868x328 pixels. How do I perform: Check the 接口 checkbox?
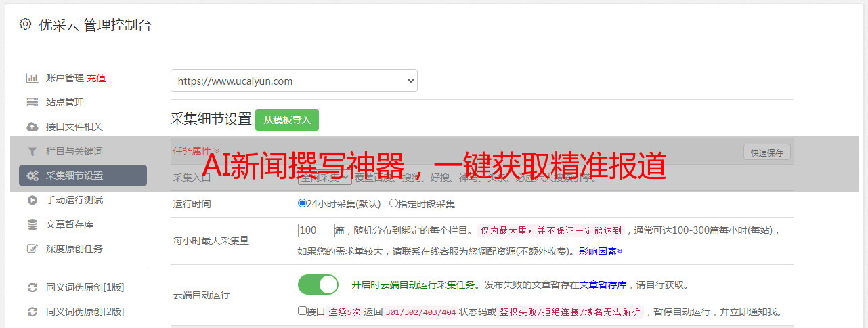pyautogui.click(x=302, y=311)
